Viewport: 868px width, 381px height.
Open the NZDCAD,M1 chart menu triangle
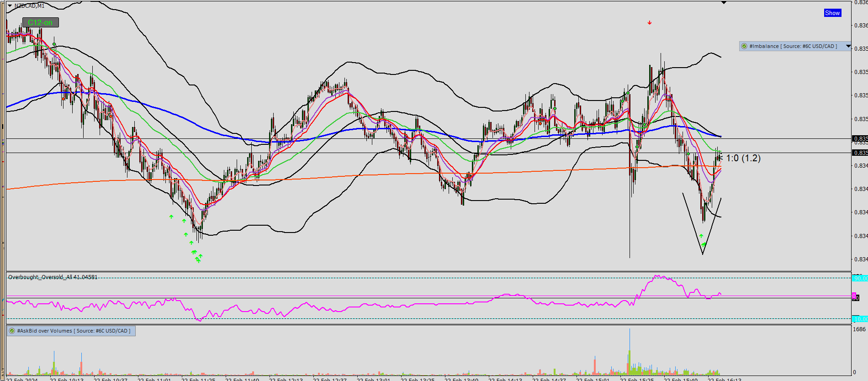[10, 5]
